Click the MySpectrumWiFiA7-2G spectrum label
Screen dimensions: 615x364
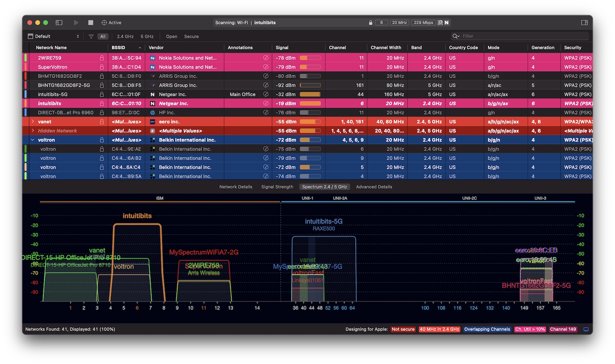point(204,252)
